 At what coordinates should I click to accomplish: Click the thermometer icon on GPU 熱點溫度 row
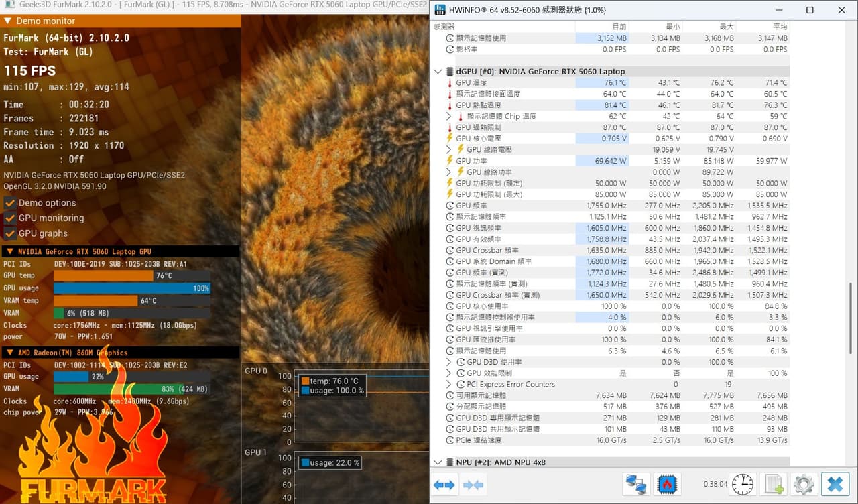[x=450, y=105]
